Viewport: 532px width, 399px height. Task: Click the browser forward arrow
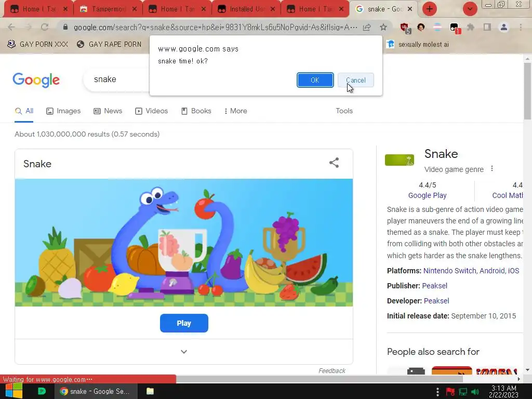point(28,27)
